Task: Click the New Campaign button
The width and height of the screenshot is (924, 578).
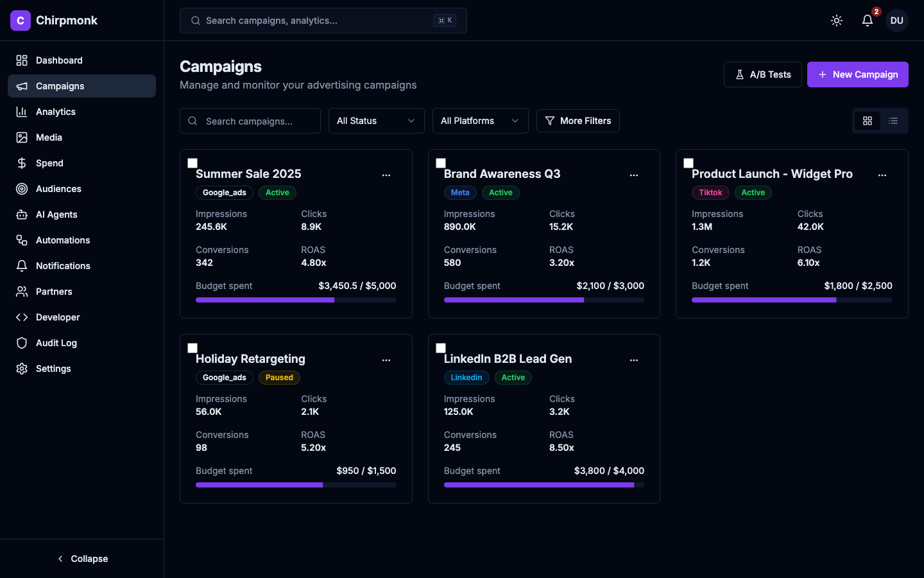Action: click(x=858, y=74)
